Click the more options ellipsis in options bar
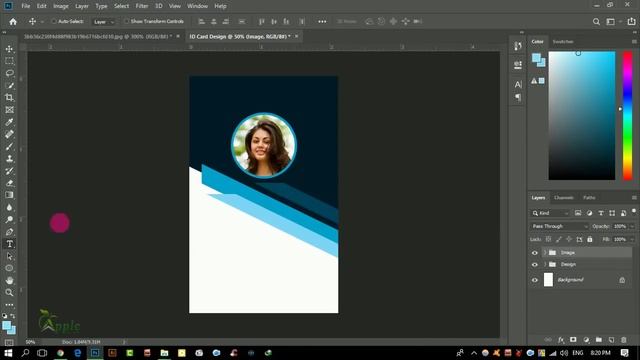640x360 pixels. 322,22
